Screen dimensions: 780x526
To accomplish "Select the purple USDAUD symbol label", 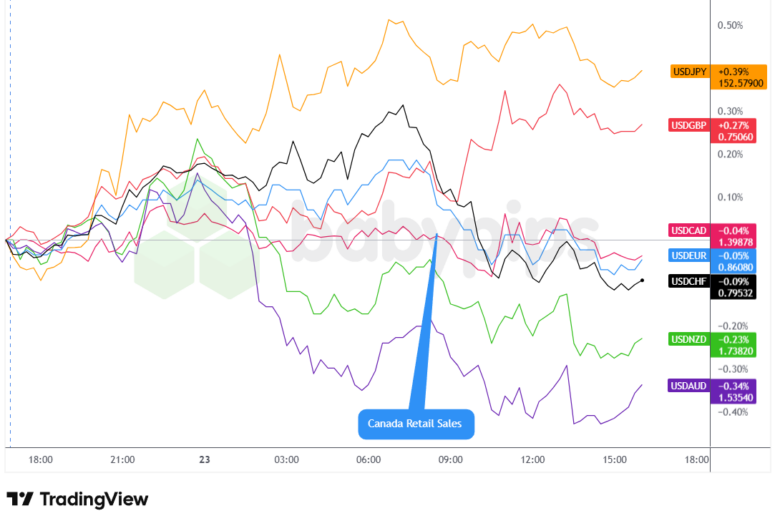I will click(691, 386).
